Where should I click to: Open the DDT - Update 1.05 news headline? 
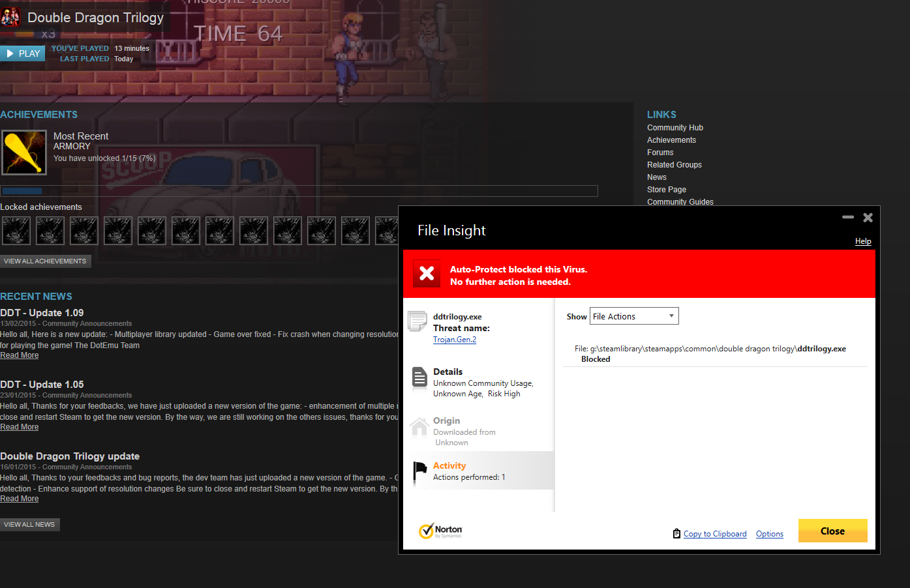(42, 385)
